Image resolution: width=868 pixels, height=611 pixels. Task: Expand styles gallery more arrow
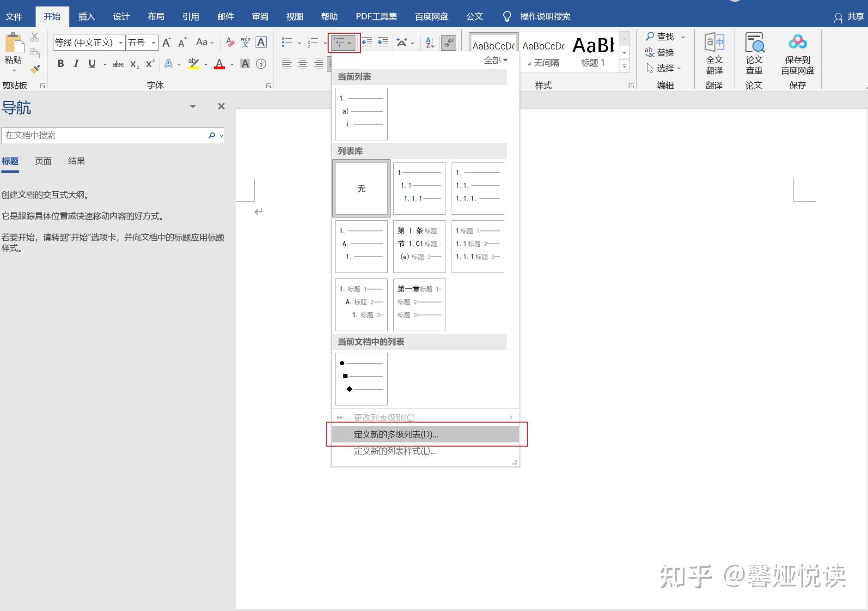click(624, 67)
